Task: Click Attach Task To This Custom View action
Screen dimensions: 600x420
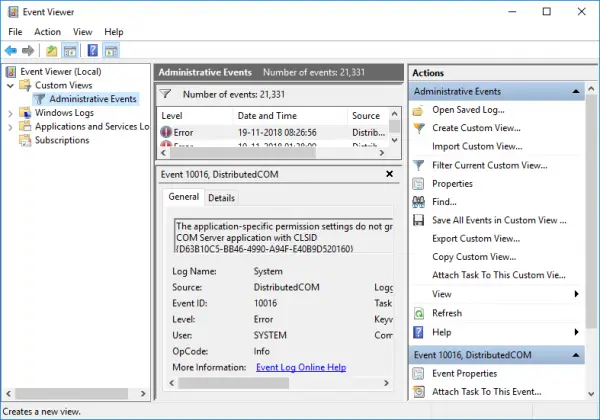Action: [x=499, y=275]
